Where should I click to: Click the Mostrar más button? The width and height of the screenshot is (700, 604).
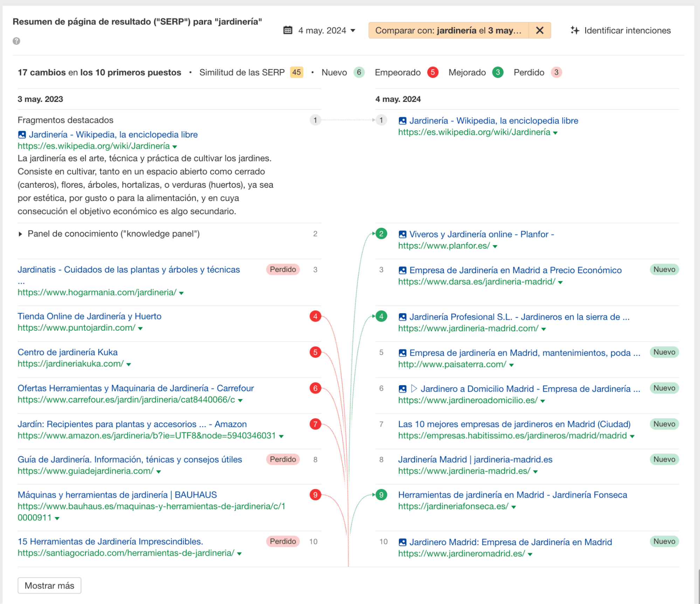point(49,586)
